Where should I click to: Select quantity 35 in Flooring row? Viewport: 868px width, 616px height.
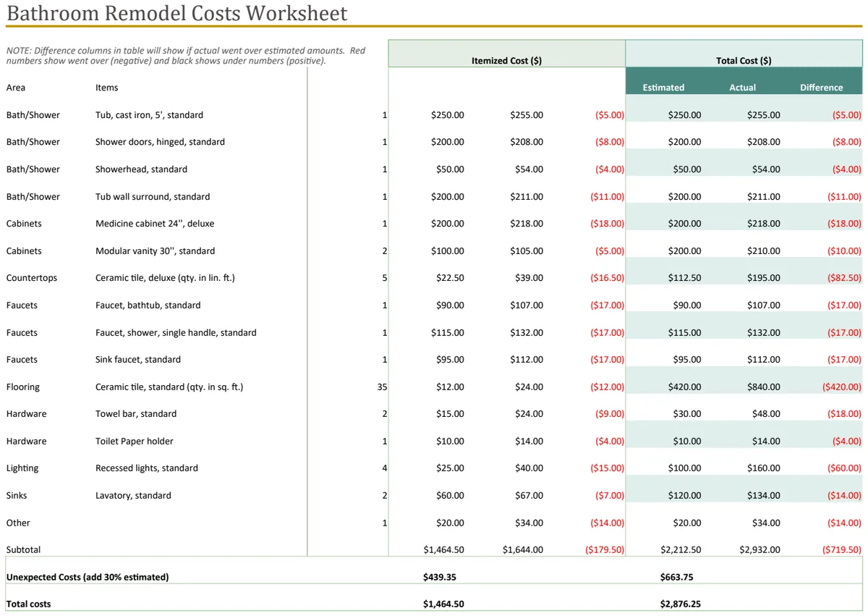tap(382, 387)
